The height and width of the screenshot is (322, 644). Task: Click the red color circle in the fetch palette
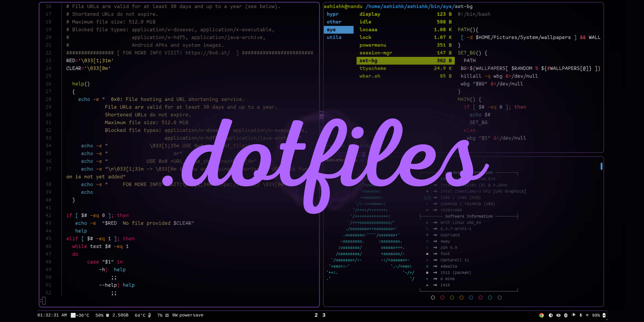point(442,297)
